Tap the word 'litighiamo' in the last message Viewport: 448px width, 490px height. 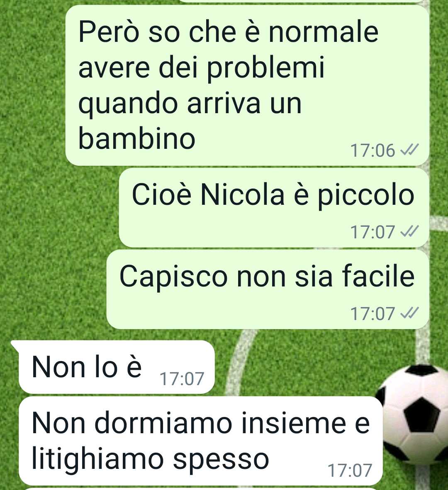pos(98,459)
